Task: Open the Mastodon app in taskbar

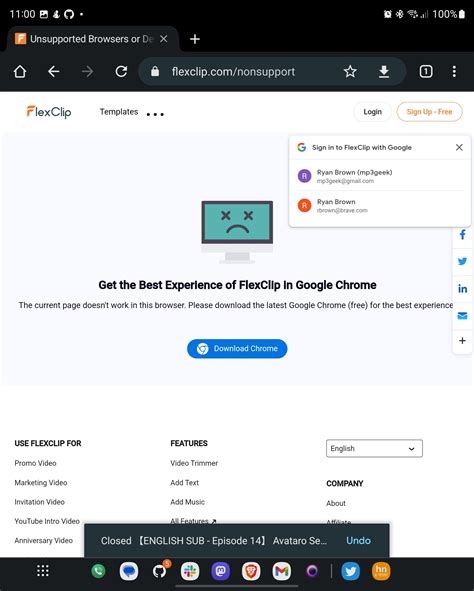Action: 220,571
